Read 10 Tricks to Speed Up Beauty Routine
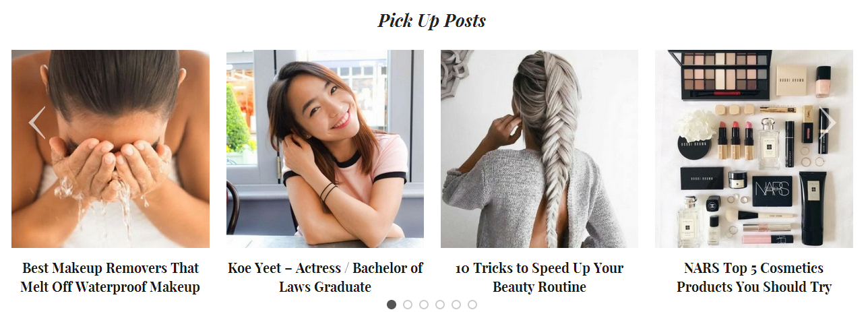Viewport: 868px width, 312px height. 539,277
